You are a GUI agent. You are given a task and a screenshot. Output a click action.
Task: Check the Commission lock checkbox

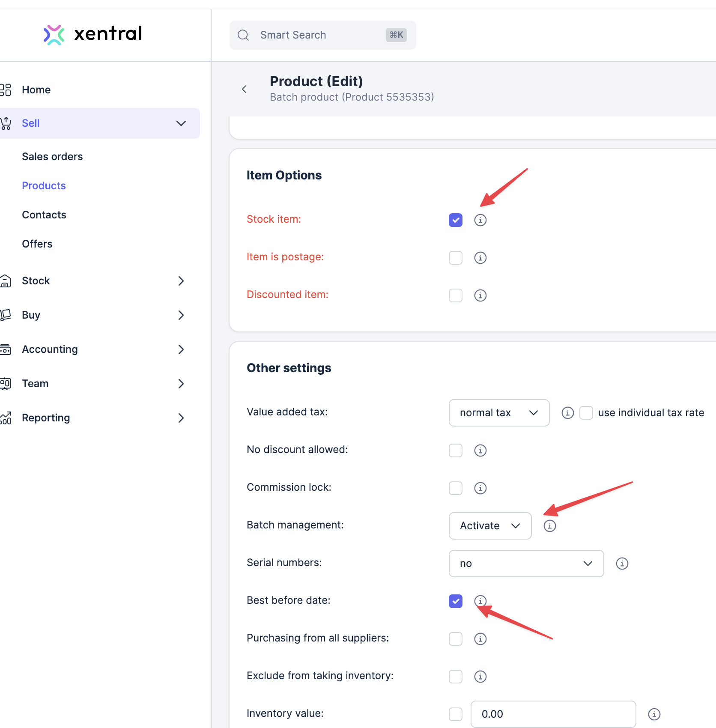coord(456,488)
